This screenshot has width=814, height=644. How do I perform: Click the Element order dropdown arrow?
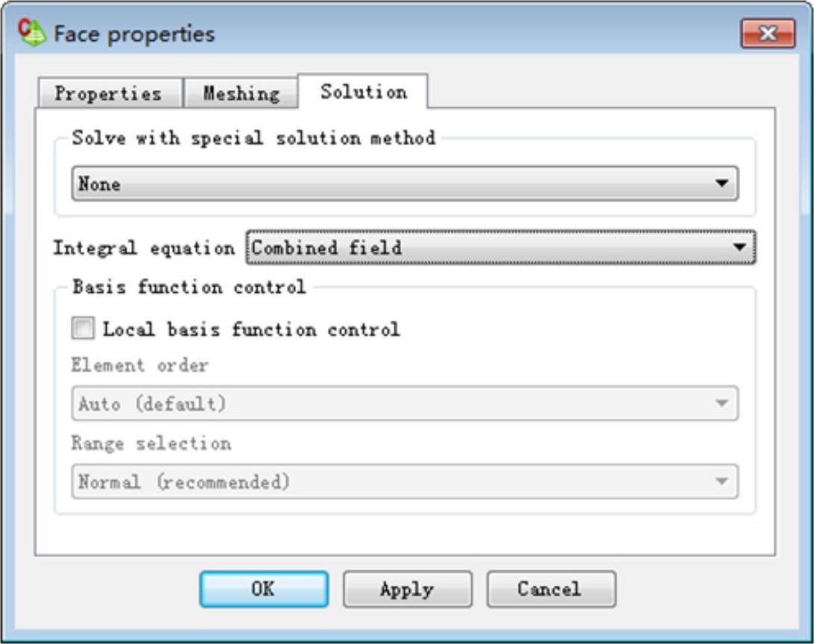[x=721, y=403]
